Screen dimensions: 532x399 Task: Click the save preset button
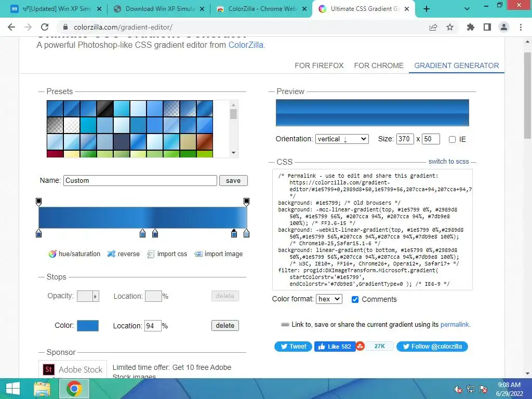click(x=233, y=180)
